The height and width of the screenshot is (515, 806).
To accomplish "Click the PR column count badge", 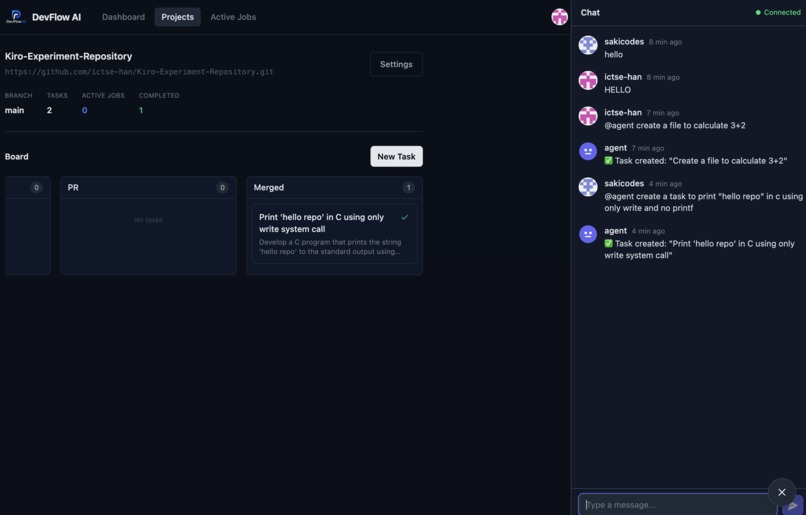I will coord(223,188).
